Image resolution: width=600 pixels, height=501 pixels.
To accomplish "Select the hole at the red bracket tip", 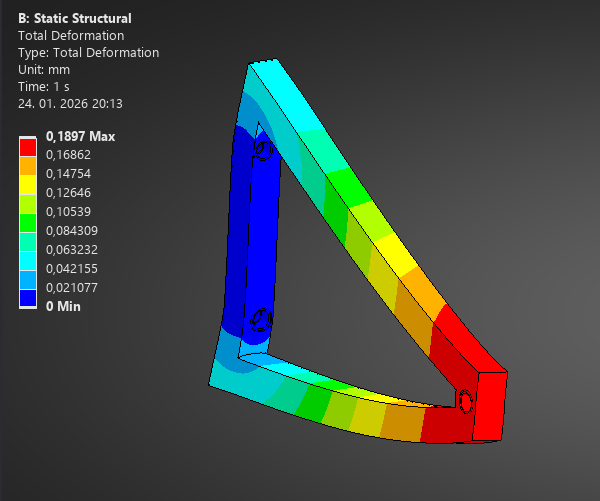I will coord(464,401).
